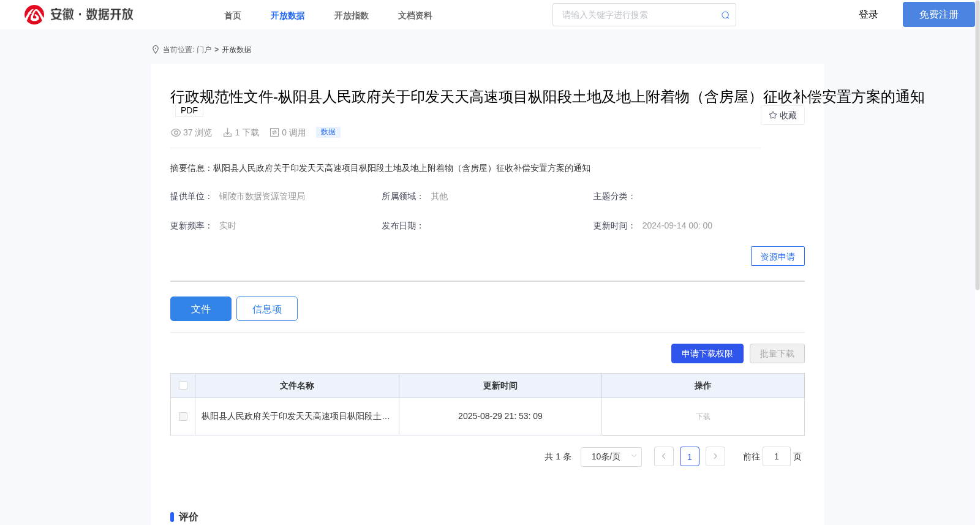Click the 操作 column header

703,385
